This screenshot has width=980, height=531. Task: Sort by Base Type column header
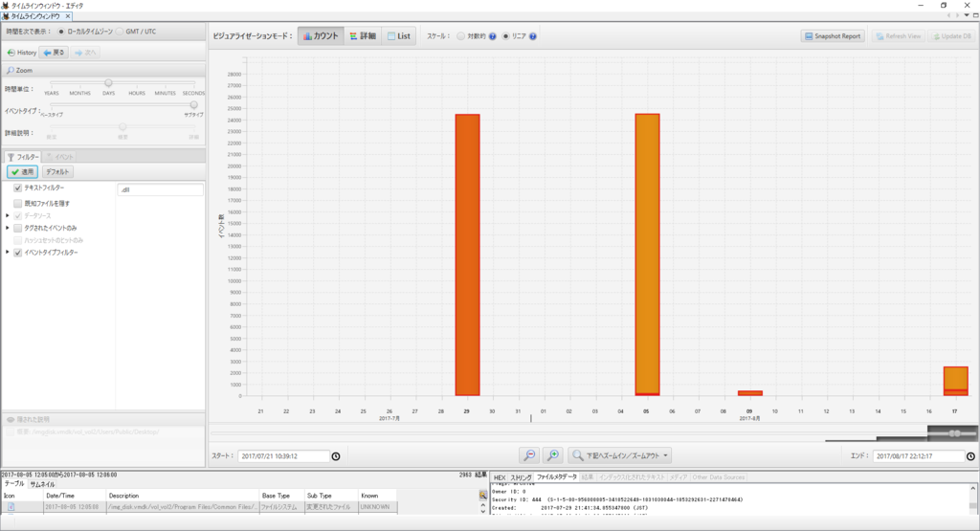point(281,496)
